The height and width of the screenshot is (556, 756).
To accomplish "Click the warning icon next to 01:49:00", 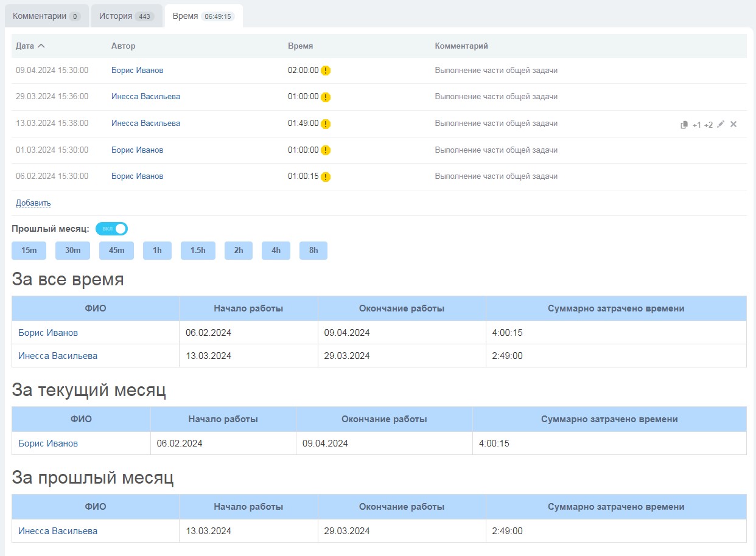I will pos(326,124).
